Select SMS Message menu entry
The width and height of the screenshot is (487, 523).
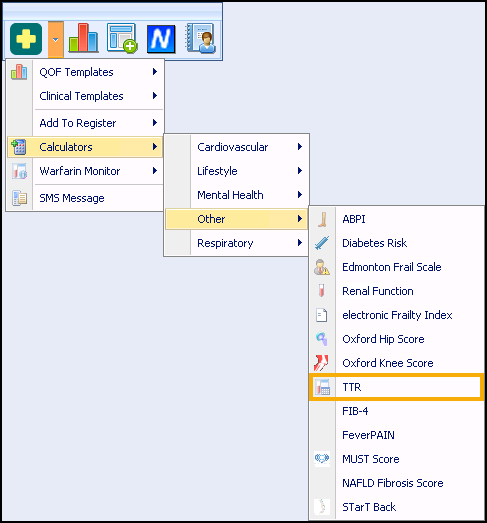click(85, 198)
